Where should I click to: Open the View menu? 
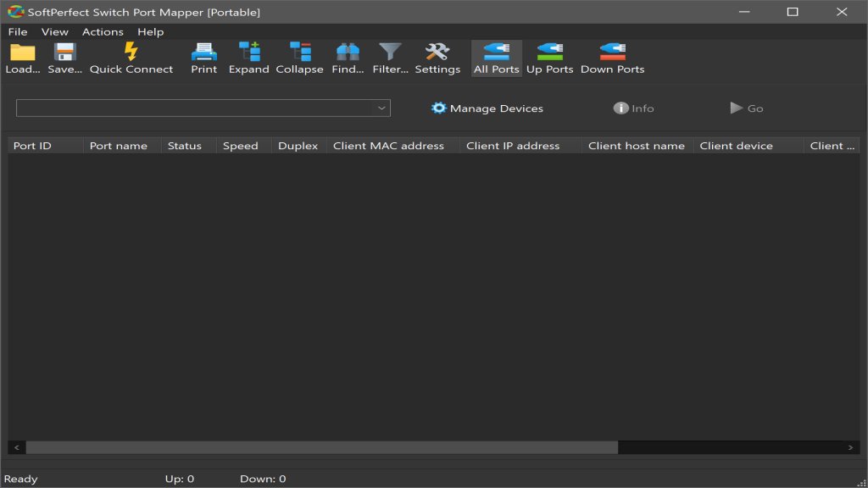[x=55, y=31]
